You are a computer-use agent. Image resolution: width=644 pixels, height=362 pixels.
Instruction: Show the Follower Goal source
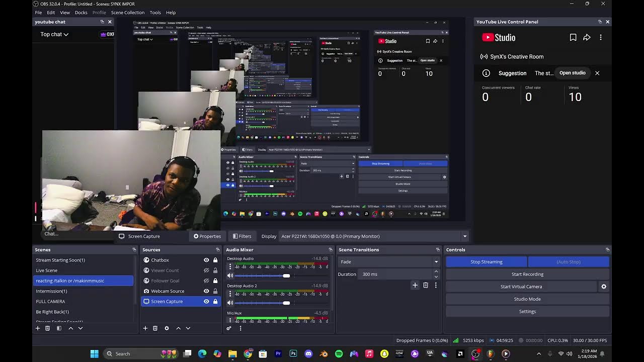coord(206,281)
